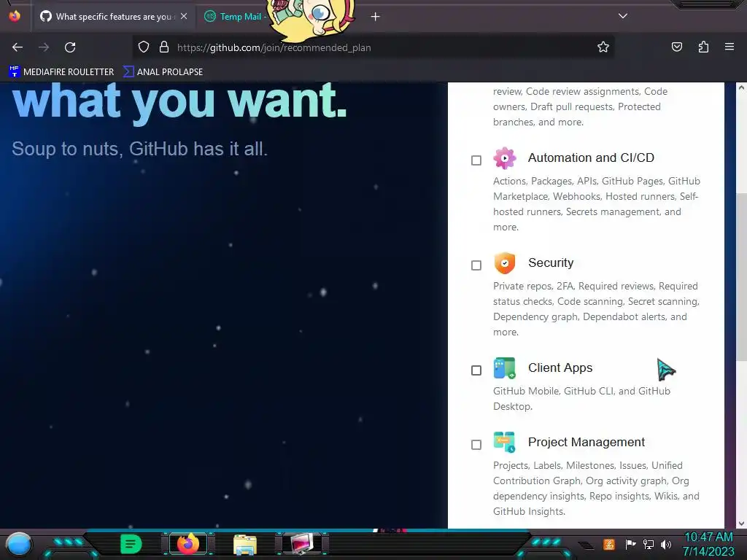Screen dimensions: 747x560
Task: Click the Project Management heading label
Action: click(x=587, y=442)
